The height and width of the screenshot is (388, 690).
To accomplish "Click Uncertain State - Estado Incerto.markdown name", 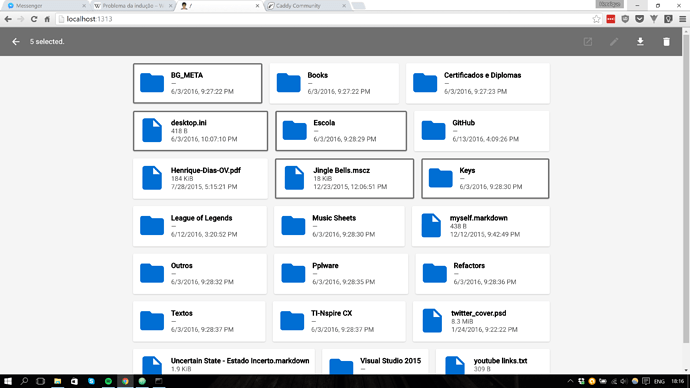I will (240, 360).
